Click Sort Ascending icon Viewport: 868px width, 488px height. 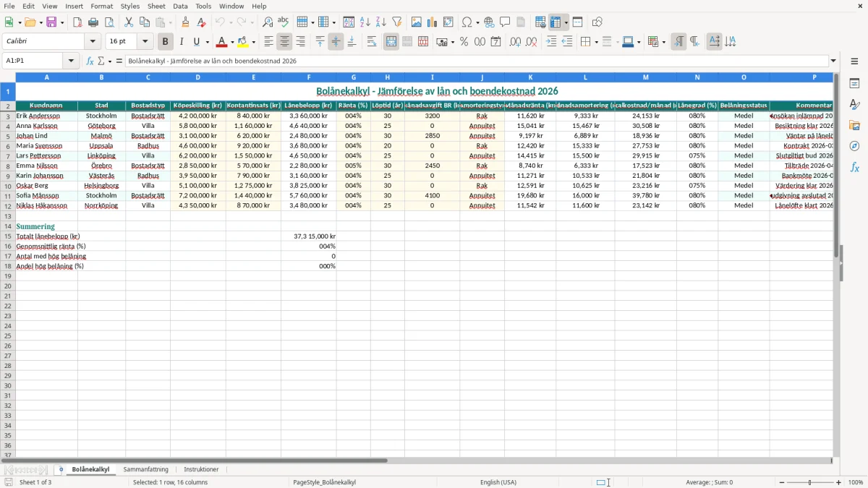click(365, 22)
